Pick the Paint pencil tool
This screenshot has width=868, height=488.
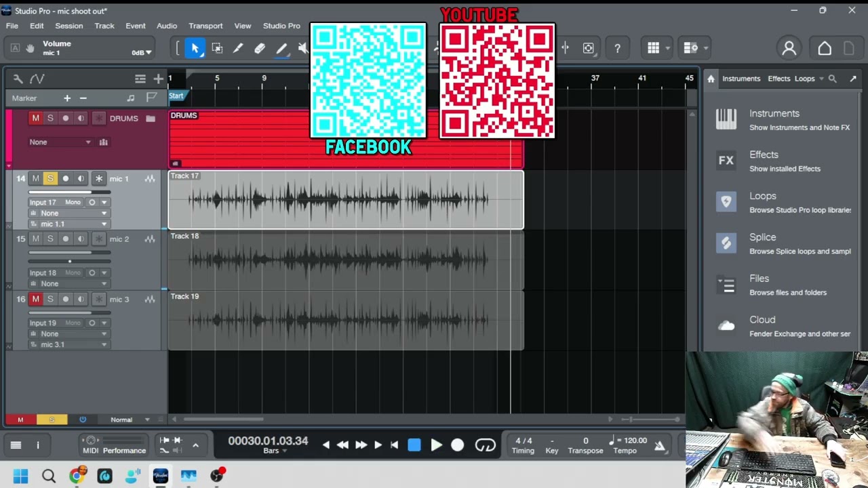[281, 48]
